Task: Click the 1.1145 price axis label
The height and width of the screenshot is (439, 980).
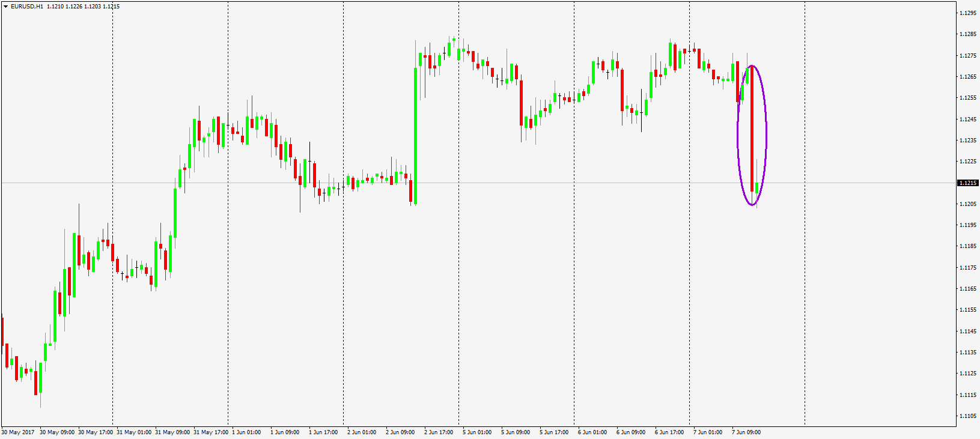Action: [968, 332]
